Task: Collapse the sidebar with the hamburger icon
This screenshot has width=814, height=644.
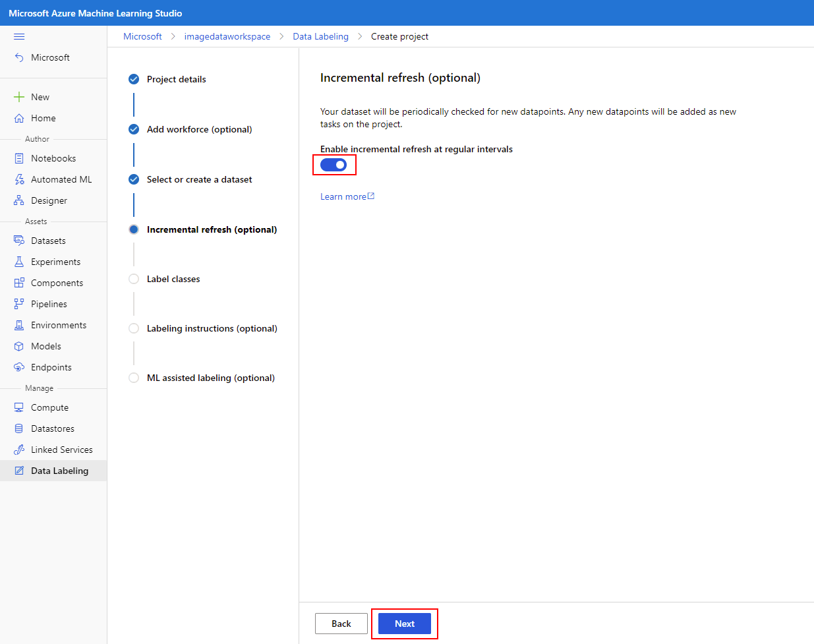Action: tap(19, 36)
